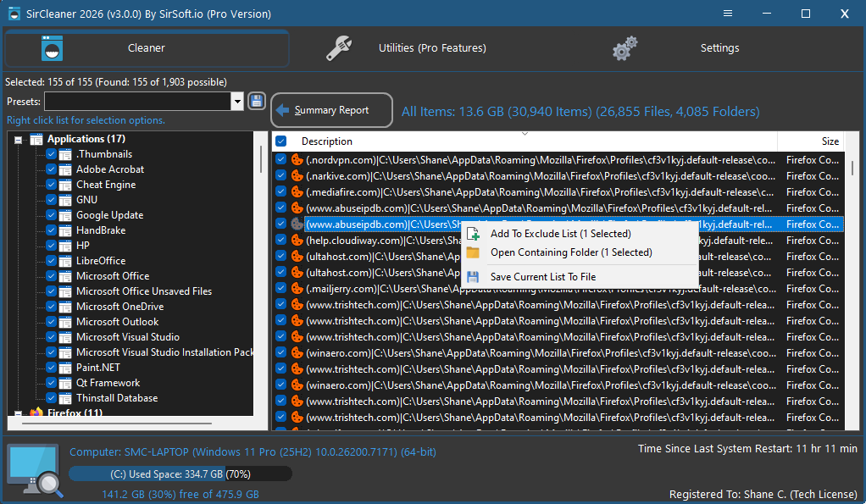The image size is (866, 504).
Task: Click the Settings gears icon
Action: pos(625,48)
